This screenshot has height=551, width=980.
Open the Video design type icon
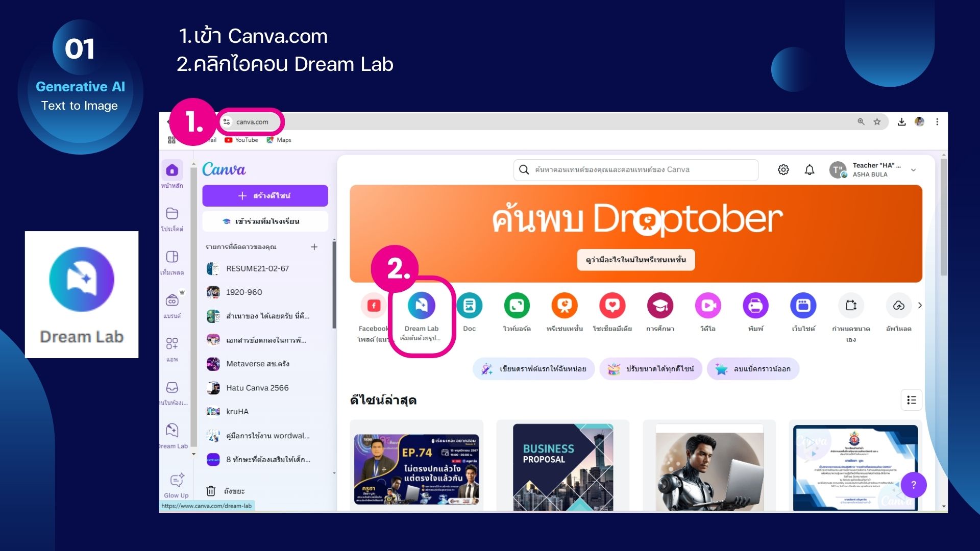pyautogui.click(x=707, y=306)
